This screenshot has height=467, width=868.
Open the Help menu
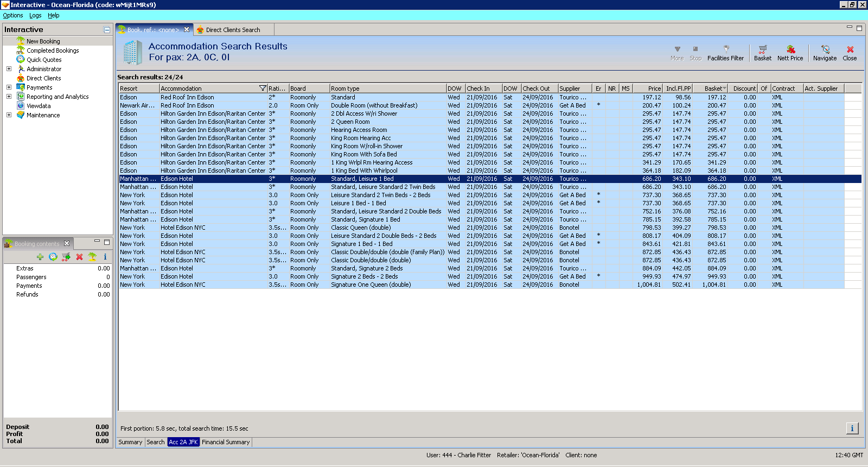click(54, 15)
